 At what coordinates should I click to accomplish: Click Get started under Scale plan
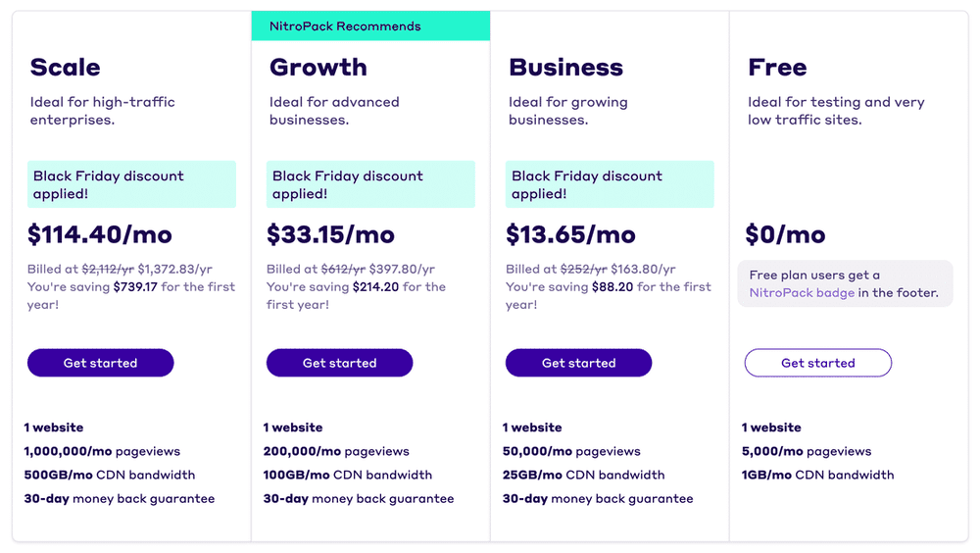point(101,363)
